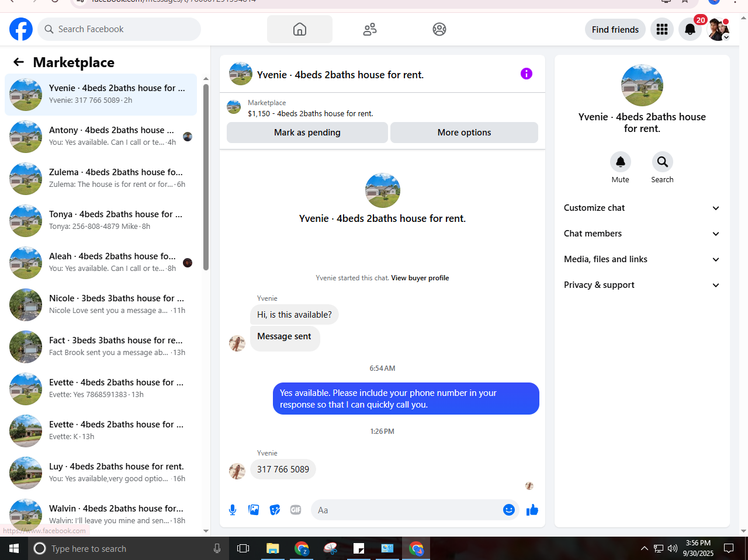Go to the Home tab icon
The height and width of the screenshot is (560, 748).
click(300, 29)
